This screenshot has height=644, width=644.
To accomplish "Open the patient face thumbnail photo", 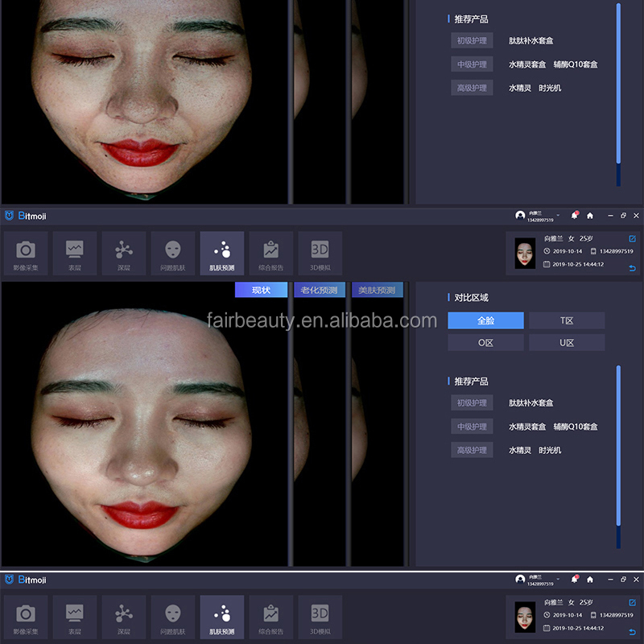I will point(525,251).
